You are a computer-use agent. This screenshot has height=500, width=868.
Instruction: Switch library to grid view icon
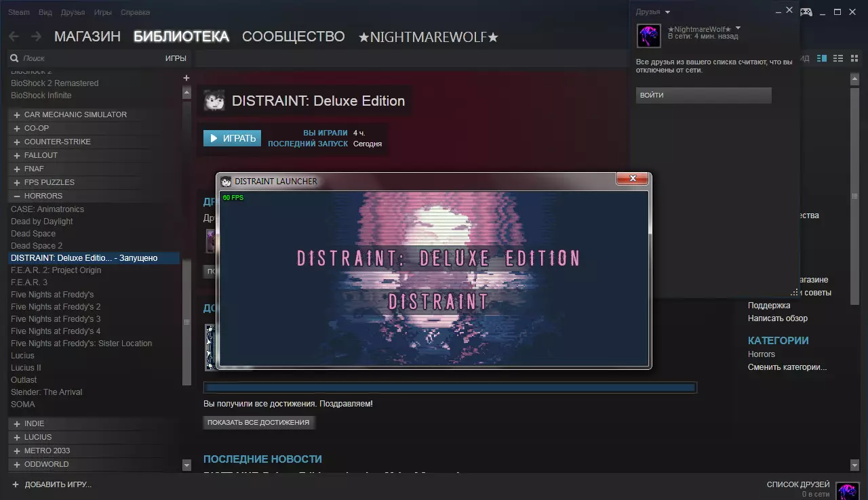pos(853,58)
